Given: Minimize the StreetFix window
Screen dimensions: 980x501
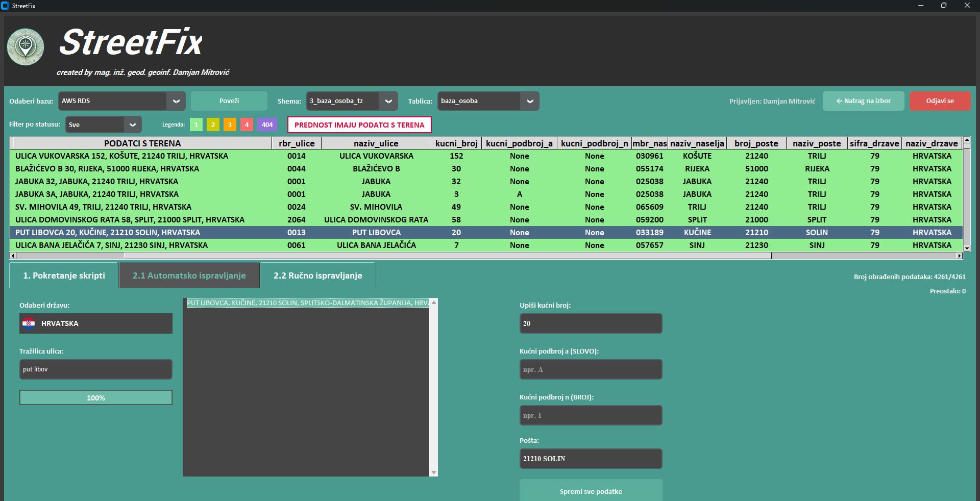Looking at the screenshot, I should (x=921, y=6).
